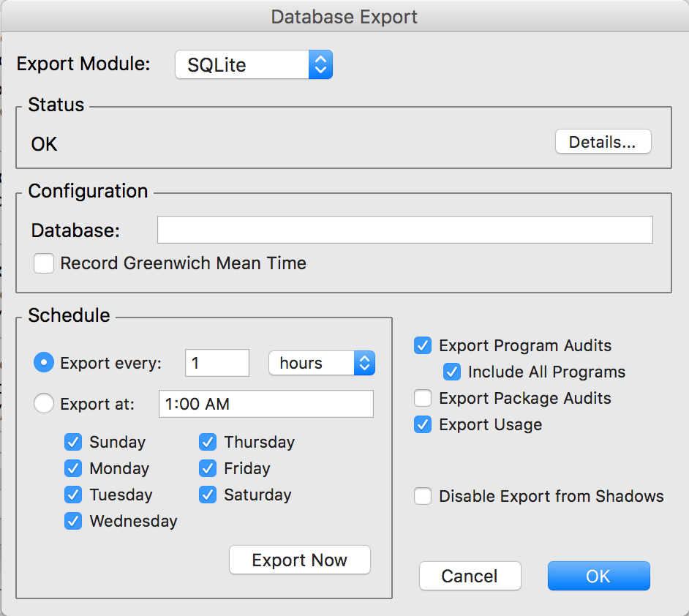Check Disable Export from Shadows
The height and width of the screenshot is (616, 689).
point(423,496)
